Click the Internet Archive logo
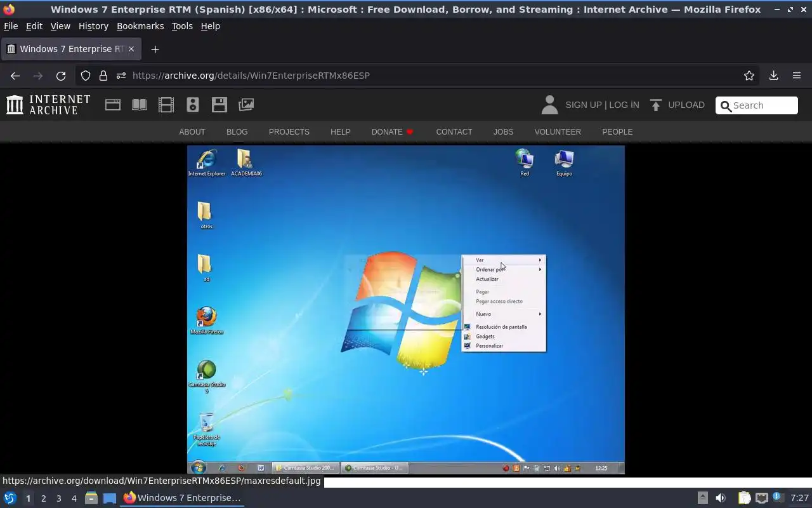The height and width of the screenshot is (508, 812). 48,105
